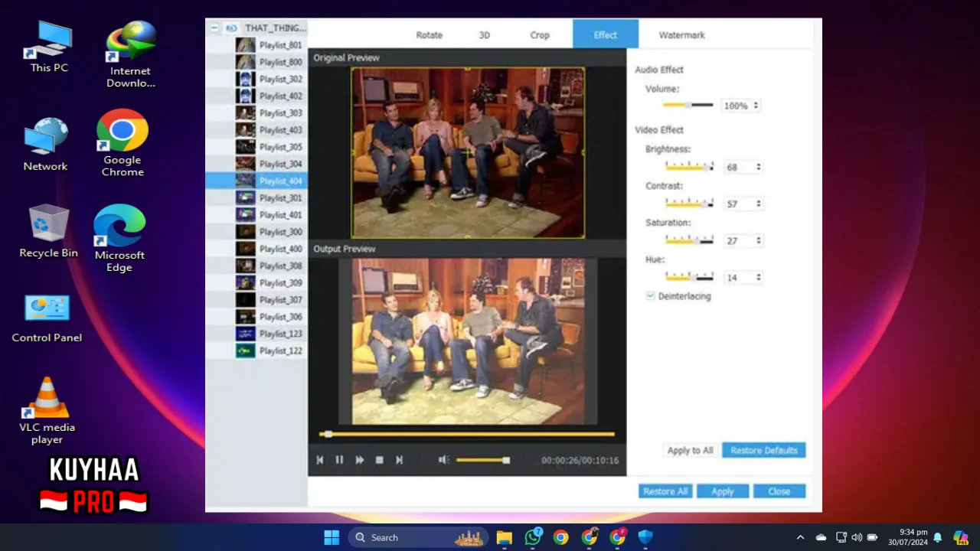The image size is (980, 551).
Task: Open File Explorer from taskbar
Action: pos(504,537)
